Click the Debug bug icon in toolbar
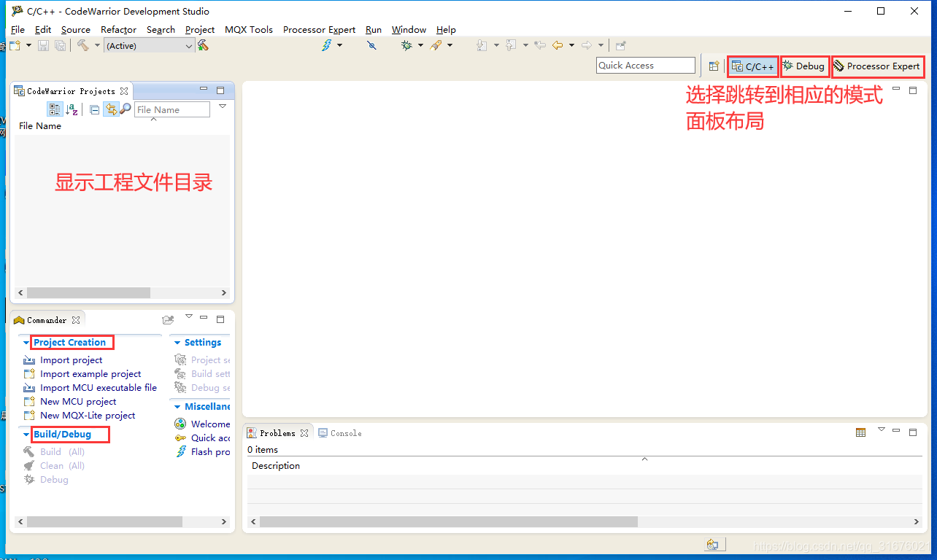The height and width of the screenshot is (560, 937). click(x=406, y=45)
